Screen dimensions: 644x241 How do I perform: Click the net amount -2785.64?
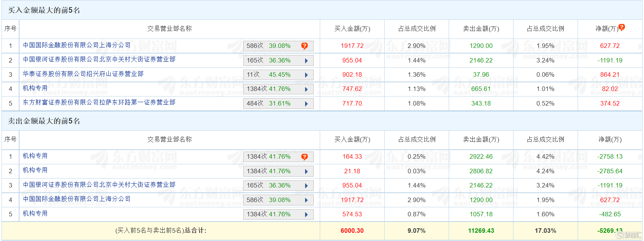610,171
